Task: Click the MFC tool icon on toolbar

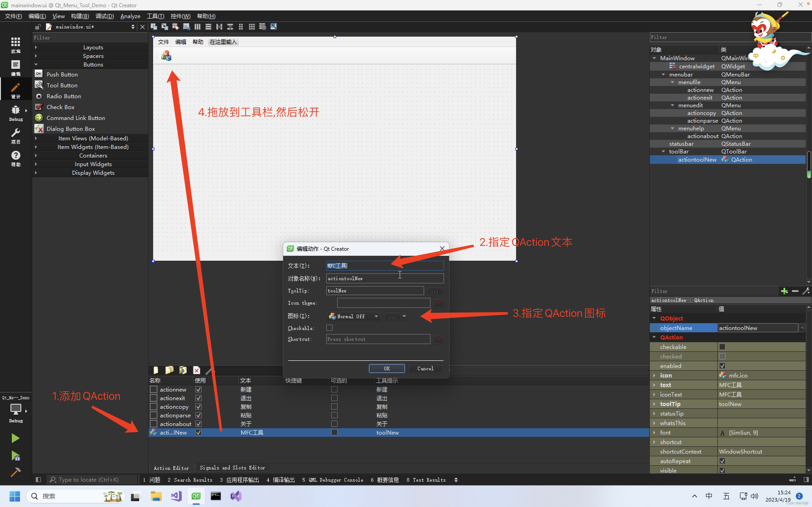Action: pos(166,56)
